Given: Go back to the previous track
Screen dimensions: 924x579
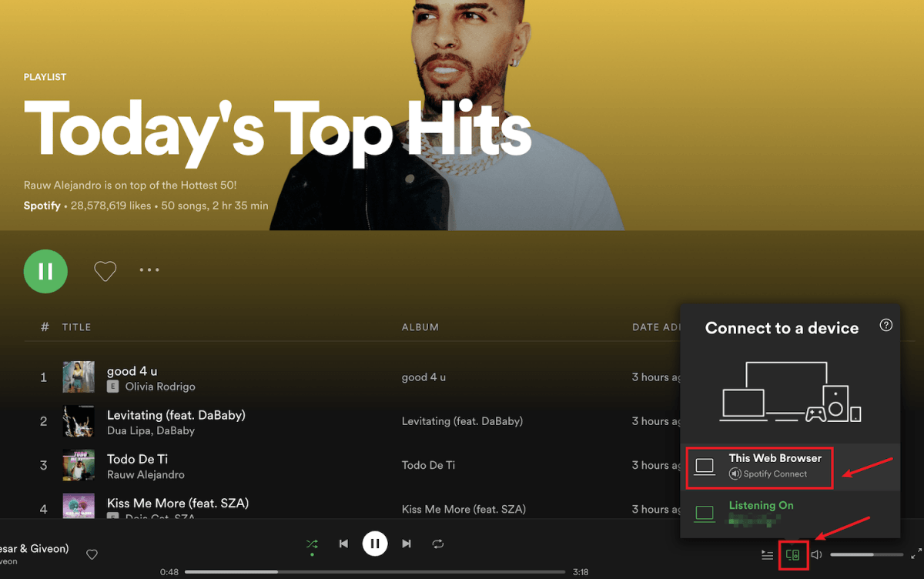Looking at the screenshot, I should [x=343, y=543].
